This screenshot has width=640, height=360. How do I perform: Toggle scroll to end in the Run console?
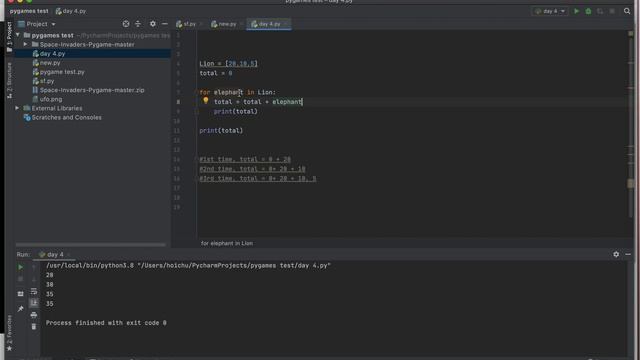[x=34, y=303]
